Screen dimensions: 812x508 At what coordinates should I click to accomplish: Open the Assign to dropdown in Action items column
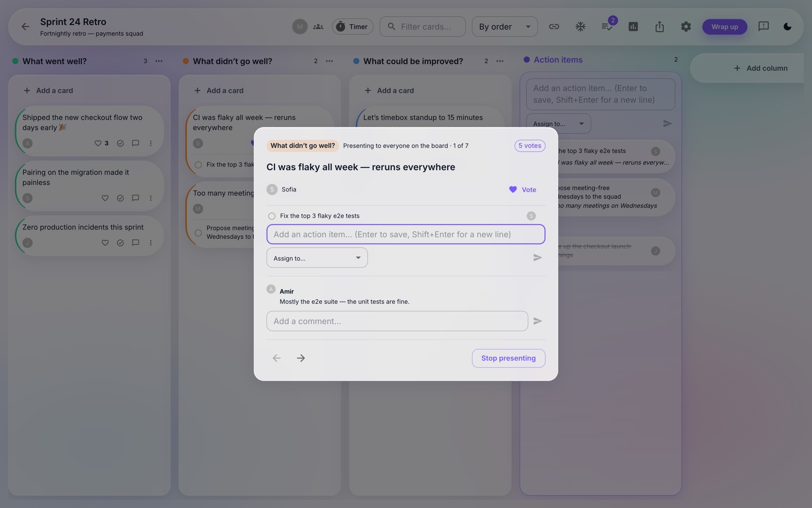559,123
